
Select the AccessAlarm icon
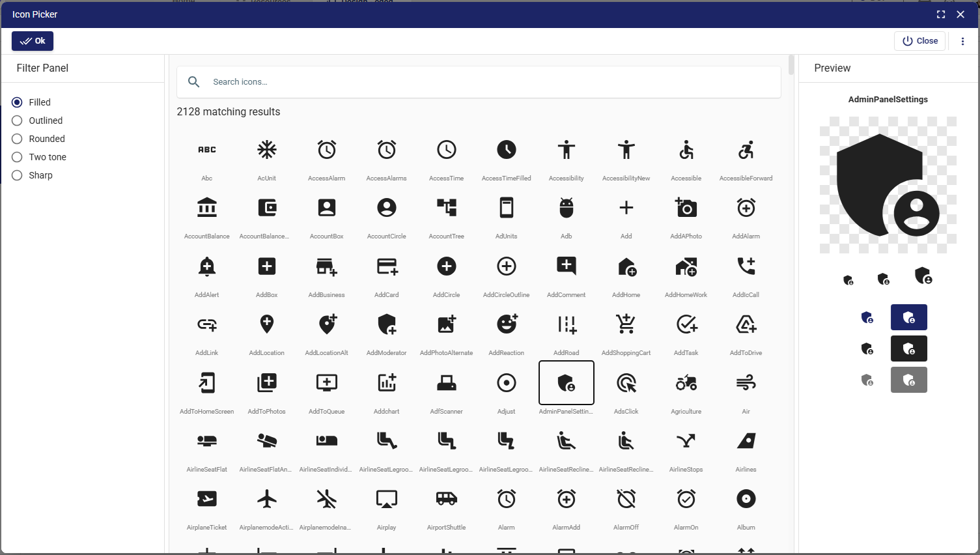(x=326, y=150)
